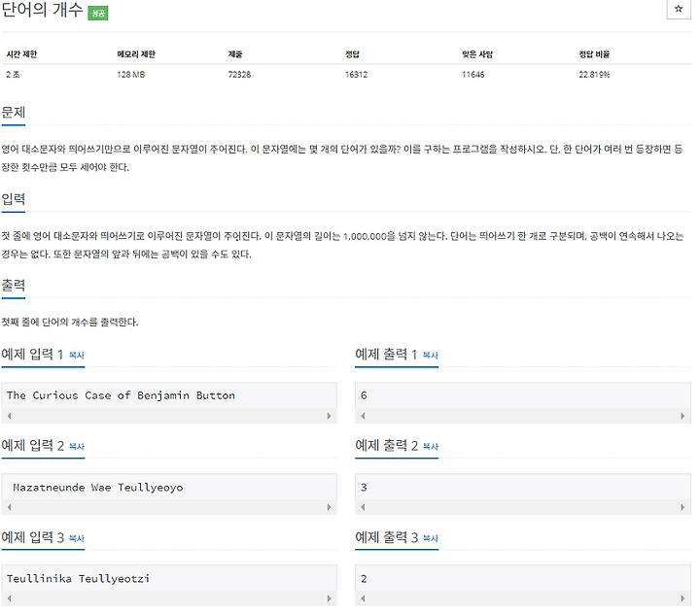Viewport: 700px width, 614px height.
Task: Click left scroll arrow under example output 3
Action: [x=363, y=598]
